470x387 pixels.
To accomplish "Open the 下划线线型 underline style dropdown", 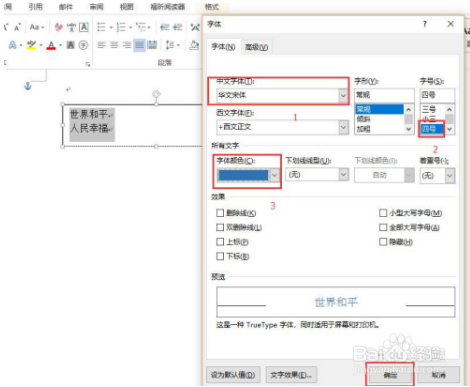I will [x=344, y=175].
